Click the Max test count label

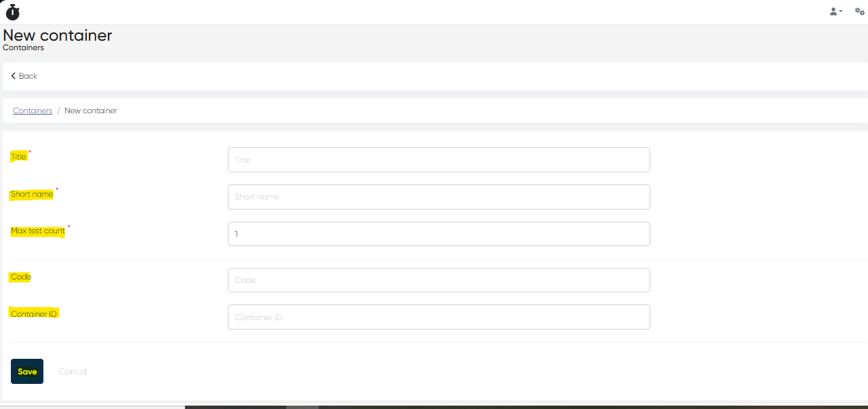coord(38,231)
